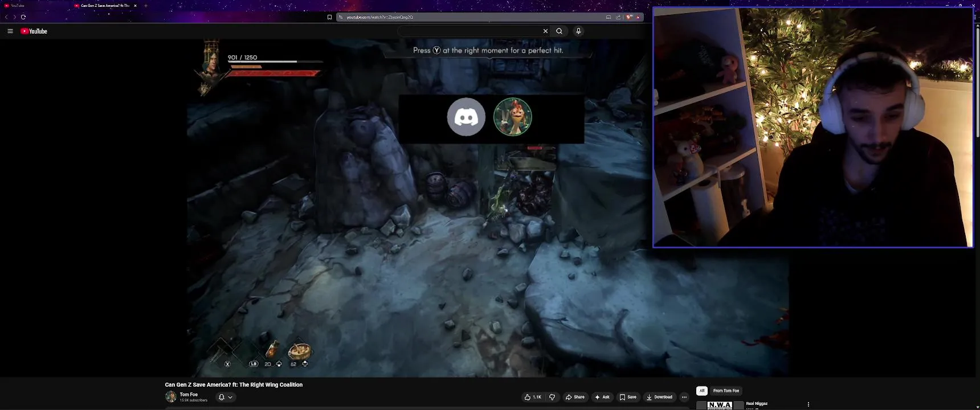Open more actions three-dot menu

pyautogui.click(x=684, y=397)
